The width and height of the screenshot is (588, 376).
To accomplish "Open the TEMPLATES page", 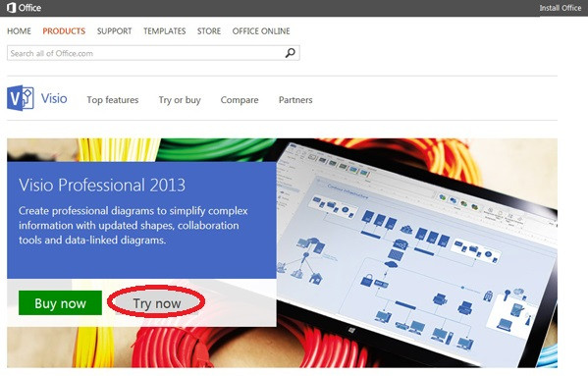I will [164, 31].
